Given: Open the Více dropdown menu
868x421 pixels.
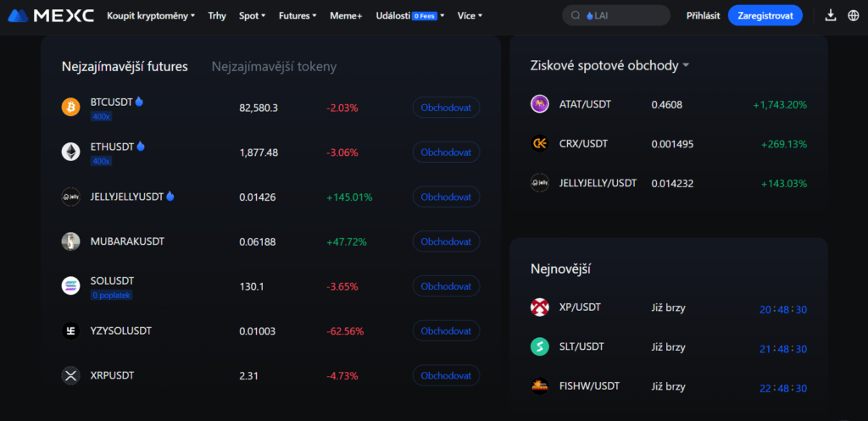Looking at the screenshot, I should 470,16.
